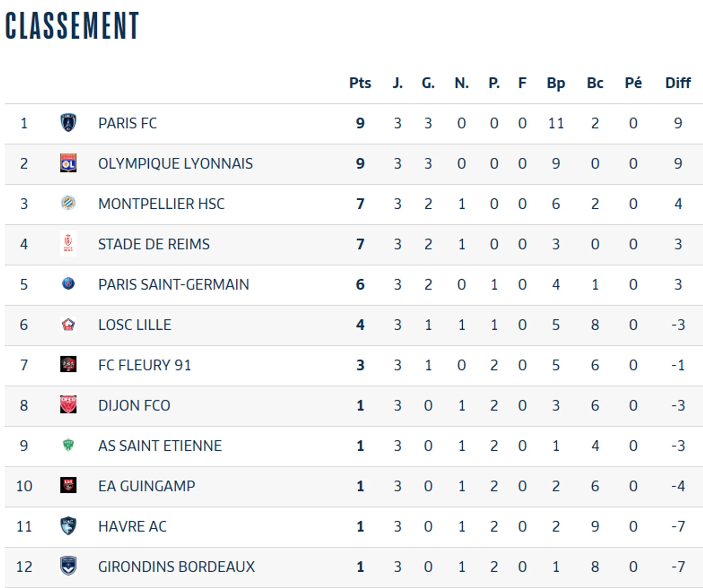The image size is (703, 588).
Task: Open the OLYMPIQUE LYONNAIS team link
Action: pos(175,164)
